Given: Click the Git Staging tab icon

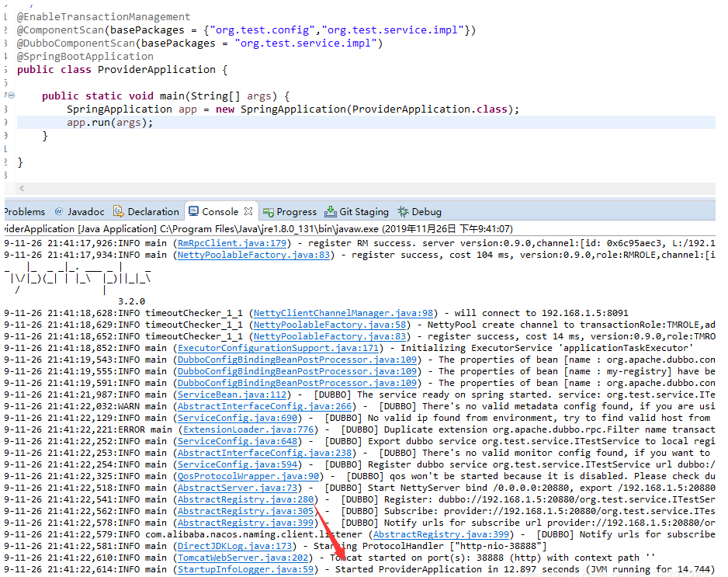Looking at the screenshot, I should tap(331, 211).
